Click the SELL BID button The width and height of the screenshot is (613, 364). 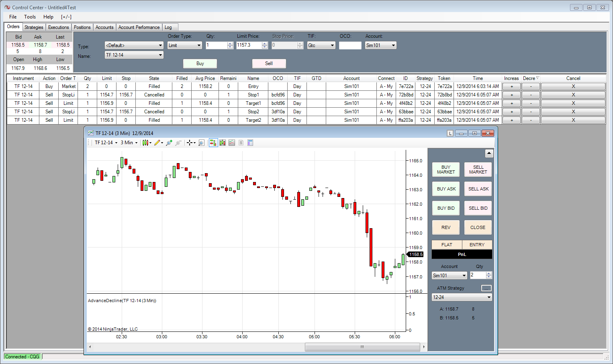(x=478, y=208)
